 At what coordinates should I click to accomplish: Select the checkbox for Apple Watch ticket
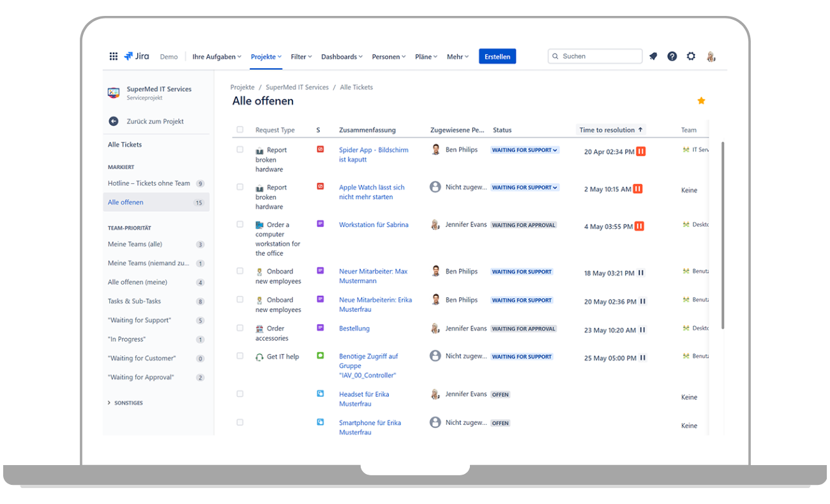pos(240,187)
